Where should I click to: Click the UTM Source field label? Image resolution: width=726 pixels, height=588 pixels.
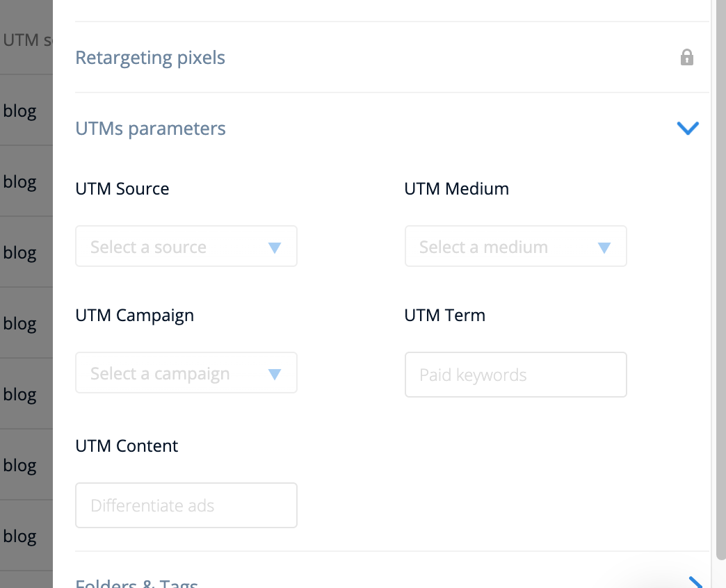point(122,188)
